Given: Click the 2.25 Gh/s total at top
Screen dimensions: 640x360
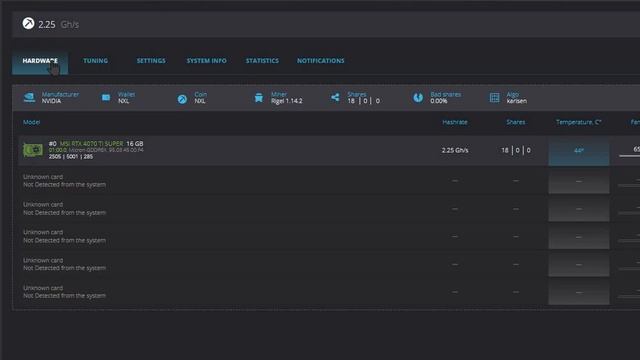Looking at the screenshot, I should (58, 24).
